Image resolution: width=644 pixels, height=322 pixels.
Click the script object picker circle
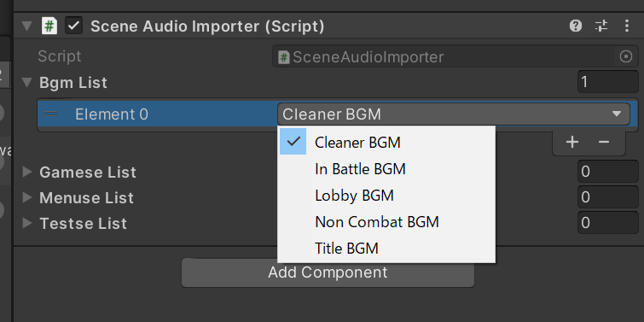[x=625, y=56]
